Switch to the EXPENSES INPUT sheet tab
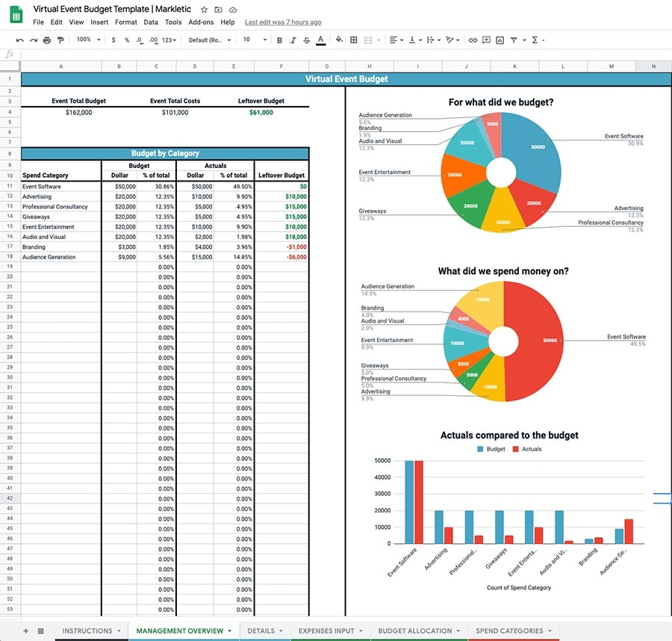The image size is (672, 641). [330, 631]
